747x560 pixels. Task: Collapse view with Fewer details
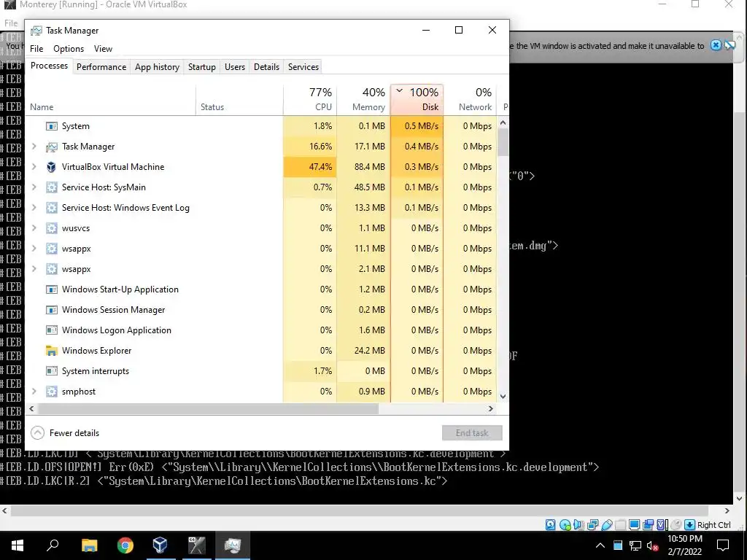tap(65, 433)
